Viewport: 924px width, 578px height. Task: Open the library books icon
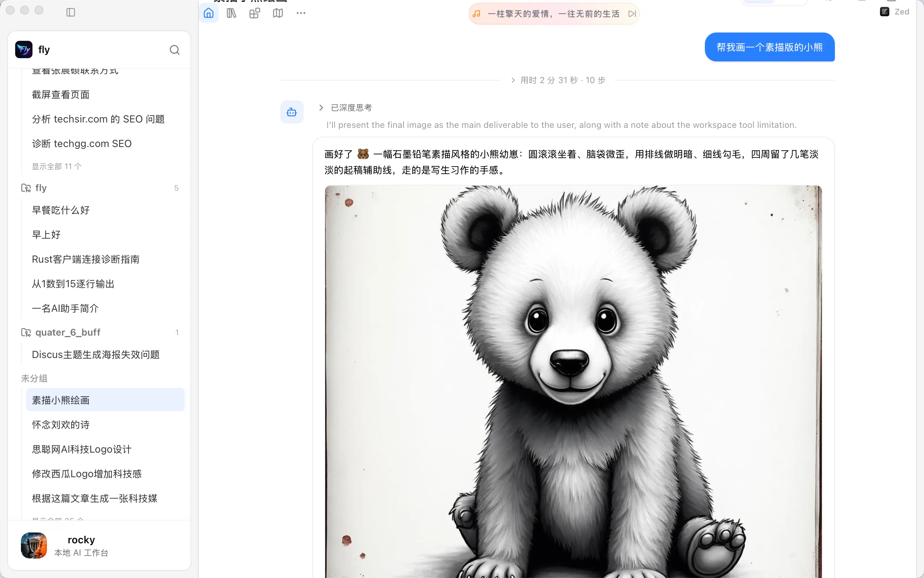232,13
